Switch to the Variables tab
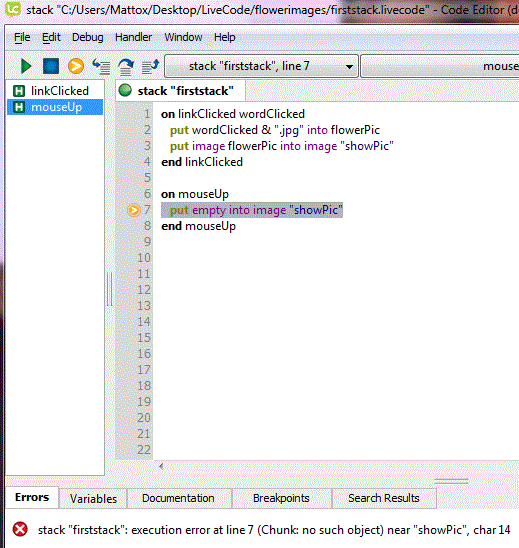The height and width of the screenshot is (548, 519). [93, 498]
